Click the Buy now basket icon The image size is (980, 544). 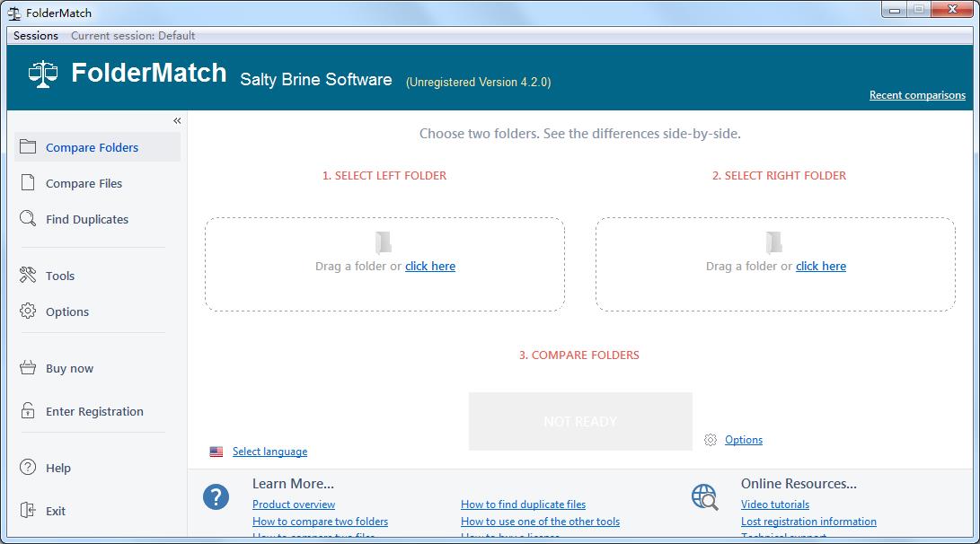pyautogui.click(x=28, y=367)
